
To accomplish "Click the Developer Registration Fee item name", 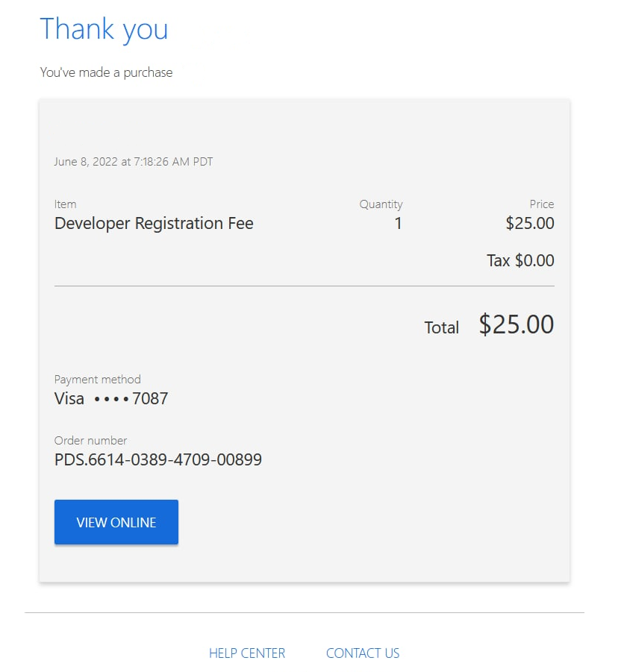I will 154,223.
